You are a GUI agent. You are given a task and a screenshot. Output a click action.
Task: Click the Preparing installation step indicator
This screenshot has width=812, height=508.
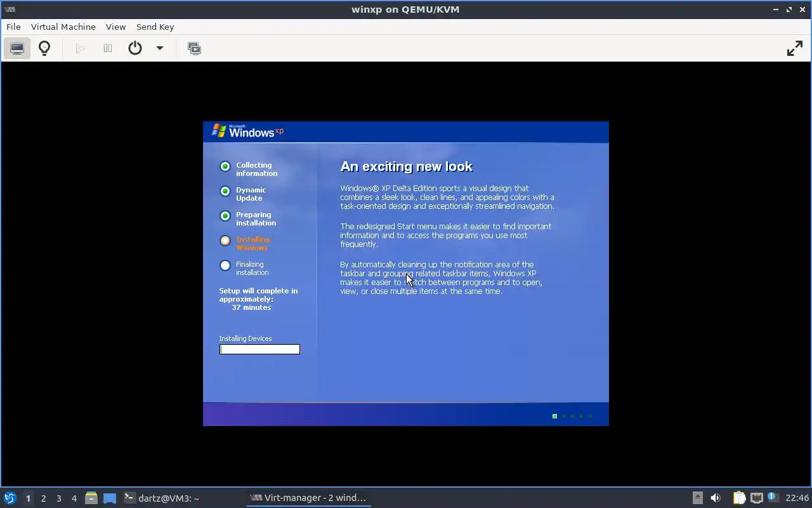[225, 216]
